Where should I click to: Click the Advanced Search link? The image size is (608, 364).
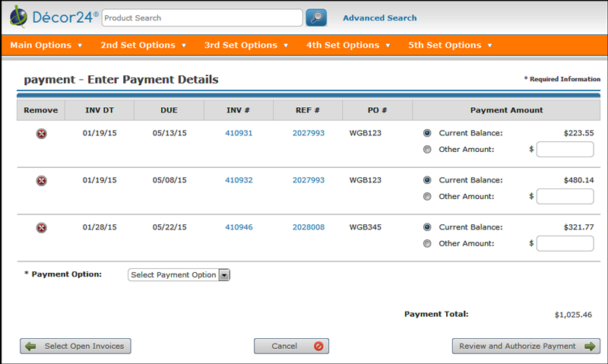click(379, 18)
